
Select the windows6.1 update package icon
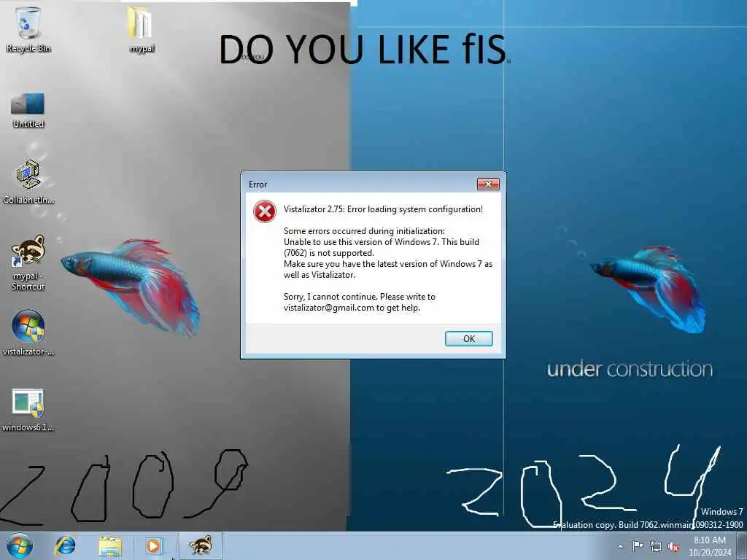[28, 410]
